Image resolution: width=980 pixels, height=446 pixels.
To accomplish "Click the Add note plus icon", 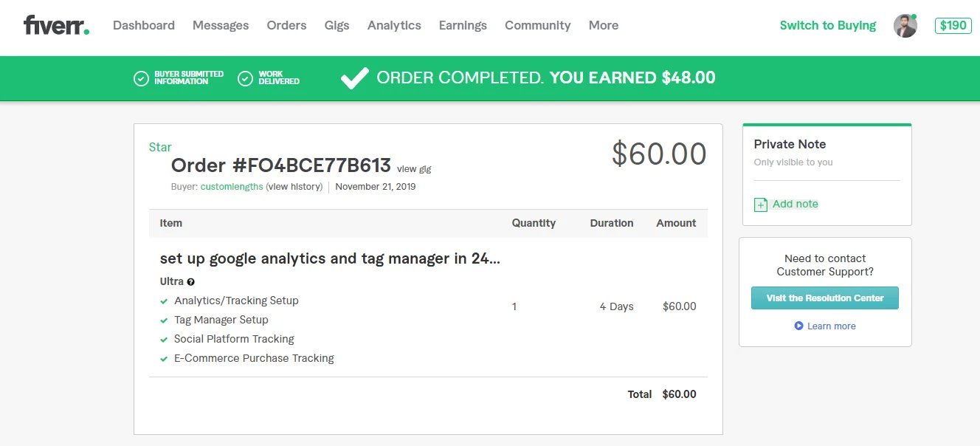I will (760, 205).
